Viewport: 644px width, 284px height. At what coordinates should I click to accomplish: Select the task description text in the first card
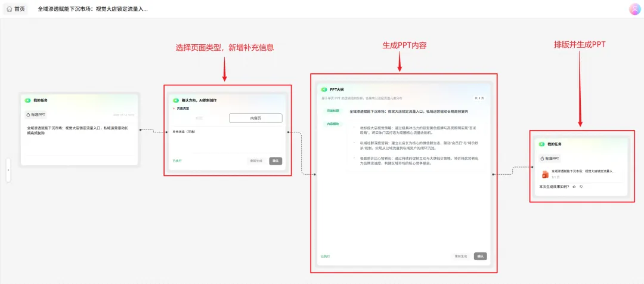click(x=78, y=130)
